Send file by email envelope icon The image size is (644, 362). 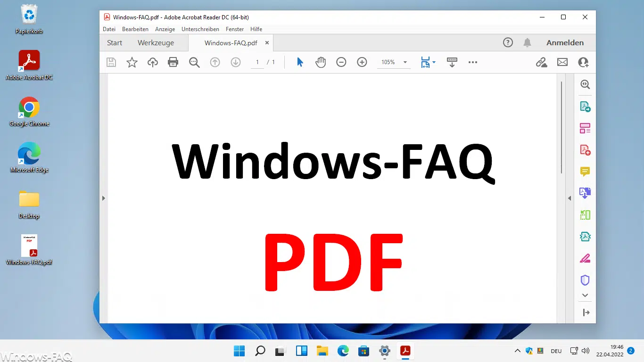(x=562, y=62)
